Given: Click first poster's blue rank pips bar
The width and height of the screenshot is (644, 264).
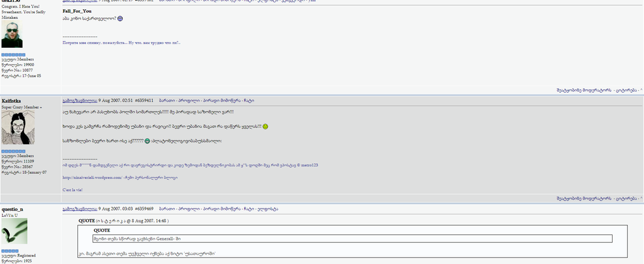Looking at the screenshot, I should click(14, 55).
